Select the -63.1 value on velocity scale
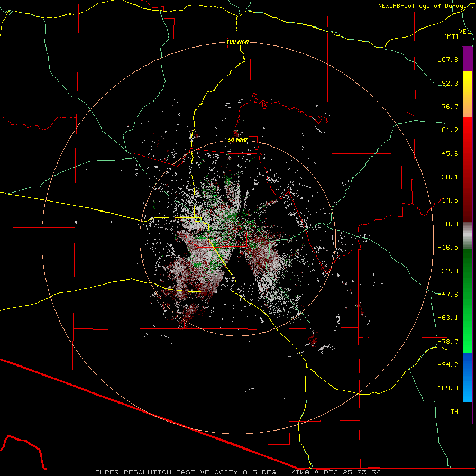The height and width of the screenshot is (476, 476). (448, 318)
